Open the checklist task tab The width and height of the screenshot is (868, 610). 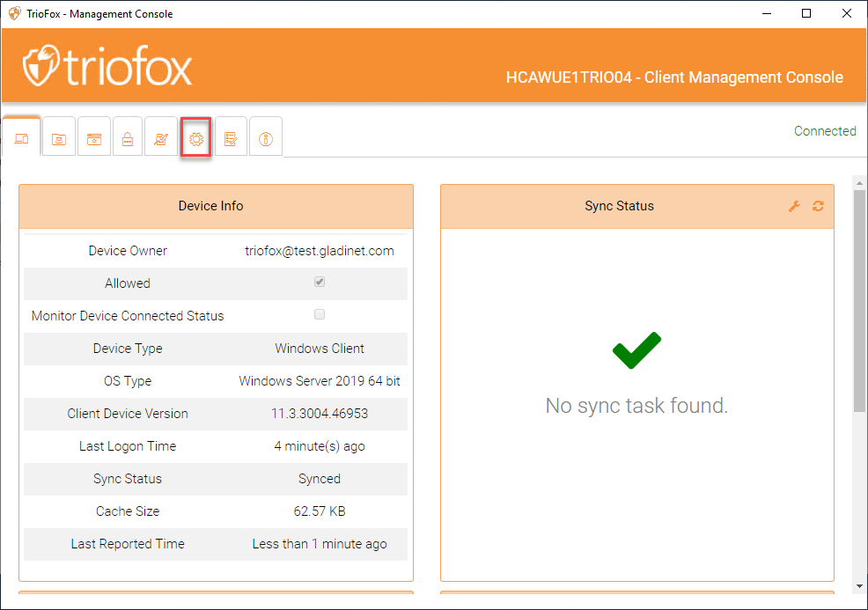coord(231,138)
